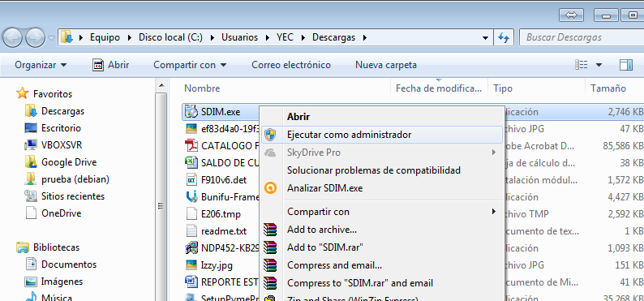Click the Nueva carpeta toolbar button
644x301 pixels.
(x=386, y=65)
